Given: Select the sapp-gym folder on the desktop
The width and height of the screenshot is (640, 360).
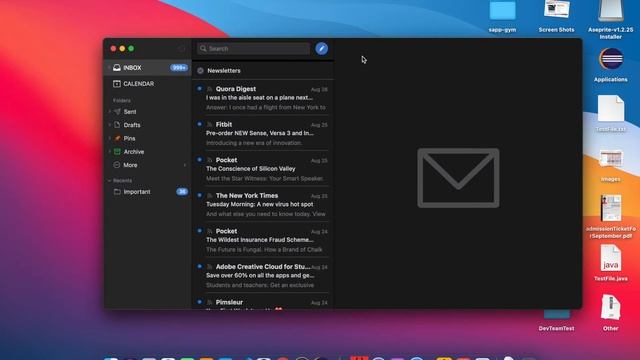Looking at the screenshot, I should coord(502,16).
